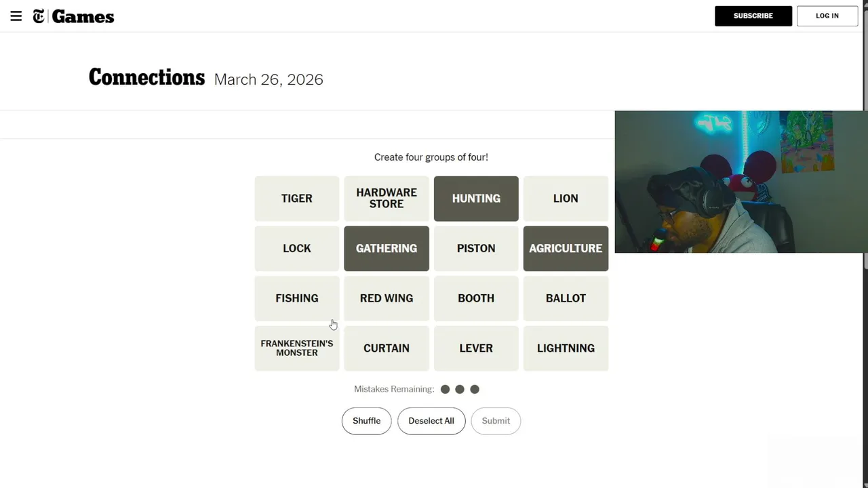The width and height of the screenshot is (868, 488).
Task: Select the FRANKENSTEIN'S MONSTER tile
Action: (297, 348)
